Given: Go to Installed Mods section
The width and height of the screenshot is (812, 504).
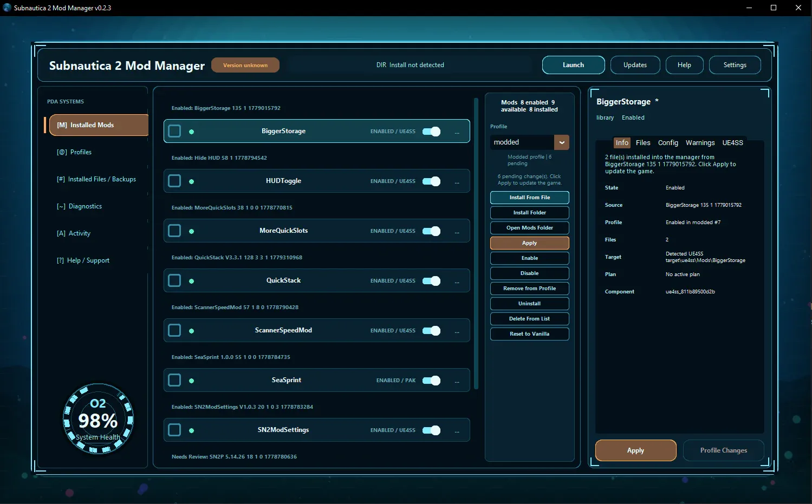Looking at the screenshot, I should click(99, 125).
